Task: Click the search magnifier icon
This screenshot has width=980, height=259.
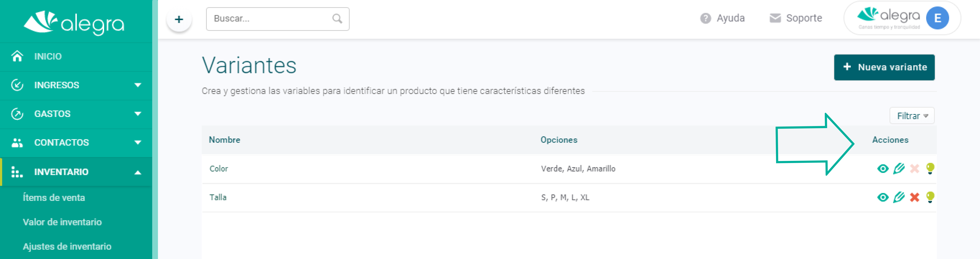Action: point(337,19)
